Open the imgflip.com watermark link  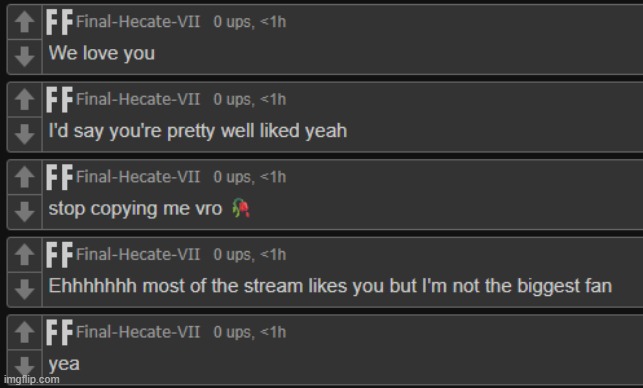click(32, 379)
